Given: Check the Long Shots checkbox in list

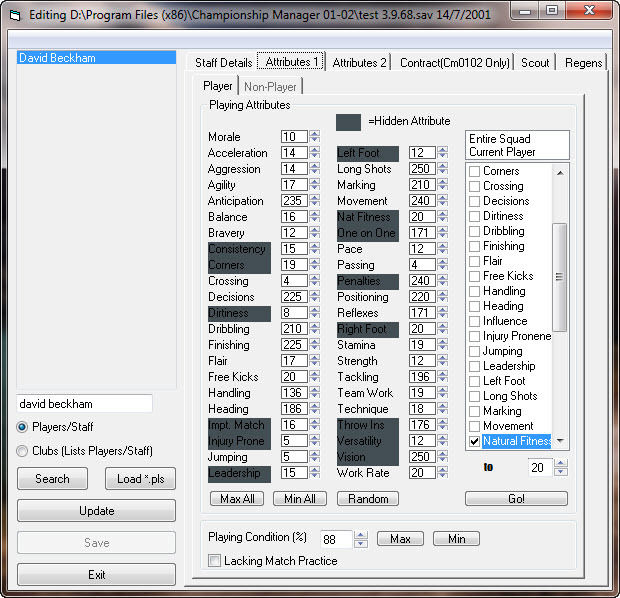Looking at the screenshot, I should [x=474, y=396].
